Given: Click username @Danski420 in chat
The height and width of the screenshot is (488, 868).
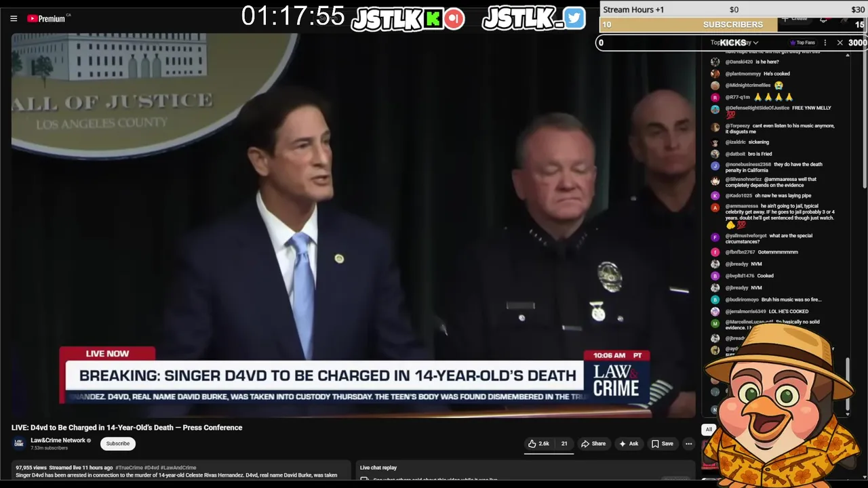Looking at the screenshot, I should tap(739, 62).
